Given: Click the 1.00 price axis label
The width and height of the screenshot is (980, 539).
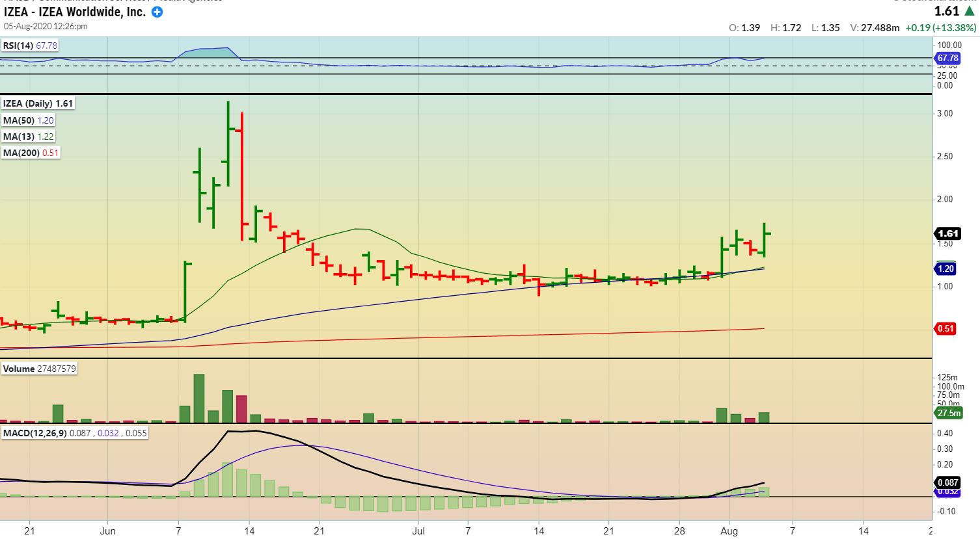Looking at the screenshot, I should pyautogui.click(x=944, y=286).
